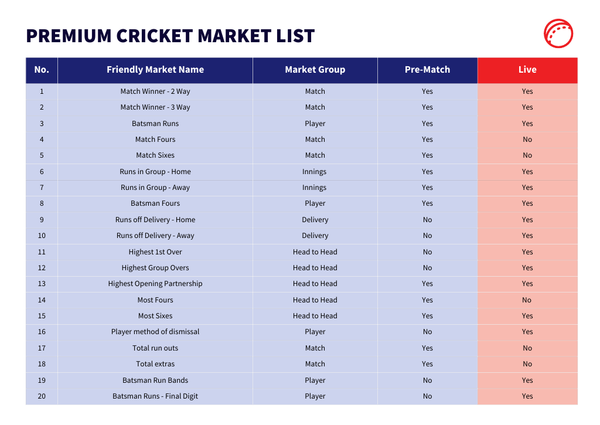Select the red 'Live' column header
Viewport: 600px width, 425px height.
(x=527, y=70)
